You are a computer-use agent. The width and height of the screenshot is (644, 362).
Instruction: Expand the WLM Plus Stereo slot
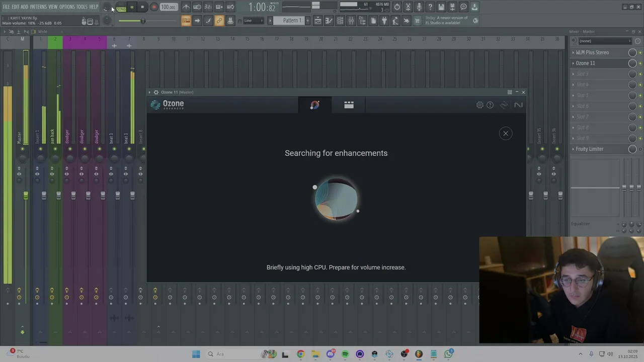(x=573, y=52)
